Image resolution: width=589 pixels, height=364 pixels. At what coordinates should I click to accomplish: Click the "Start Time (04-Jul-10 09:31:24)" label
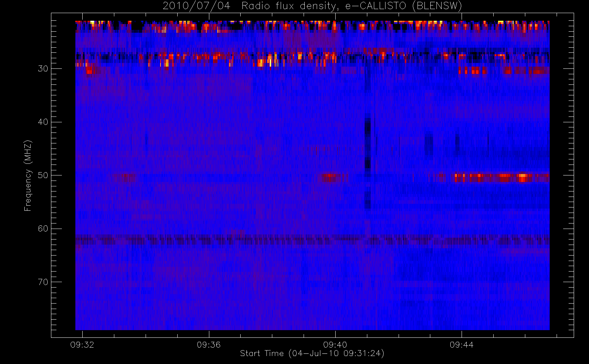click(312, 353)
